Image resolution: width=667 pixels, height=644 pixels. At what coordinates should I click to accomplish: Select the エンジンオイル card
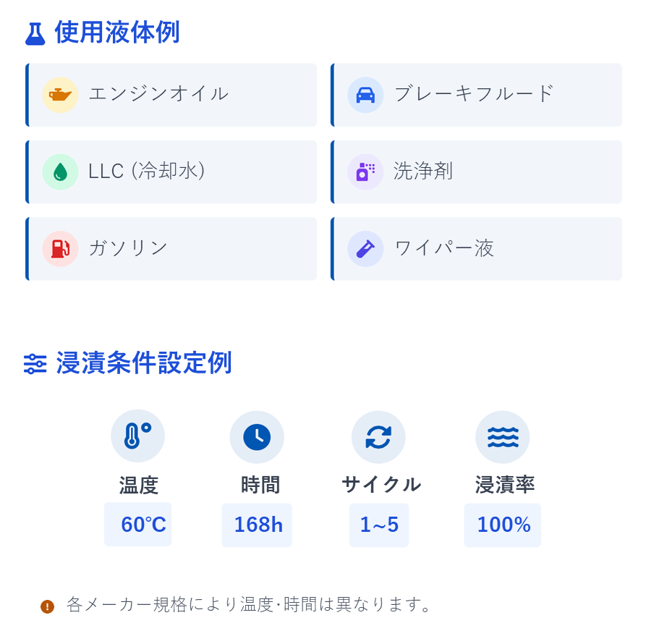coord(171,95)
